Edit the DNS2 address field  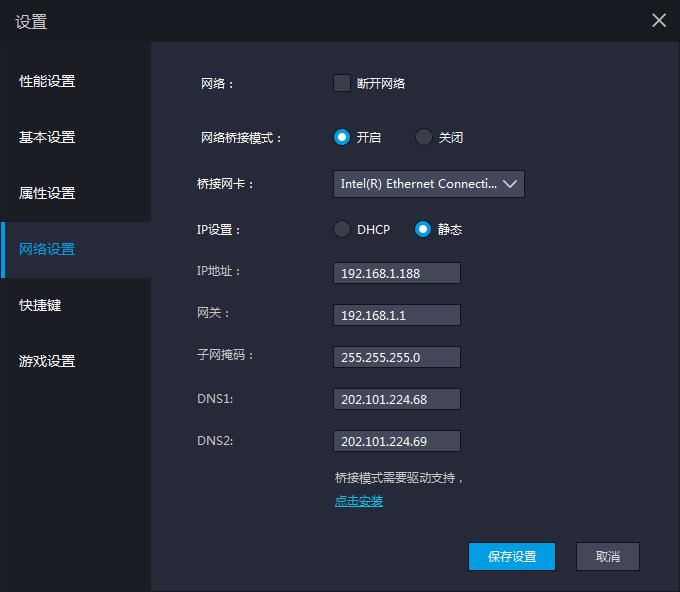397,441
